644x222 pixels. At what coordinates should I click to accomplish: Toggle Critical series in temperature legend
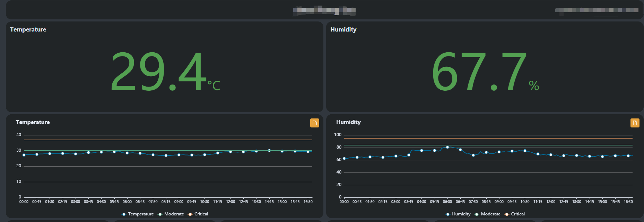click(198, 214)
